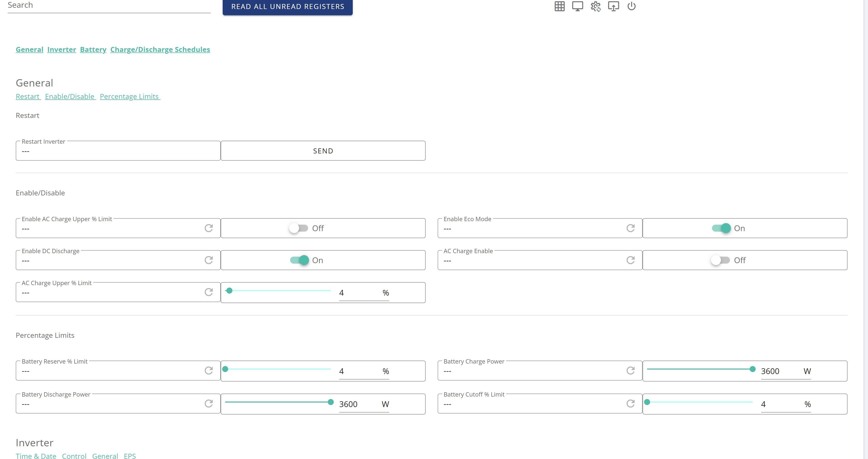Open the settings gear icon
Screen dimensions: 868x459
click(595, 6)
